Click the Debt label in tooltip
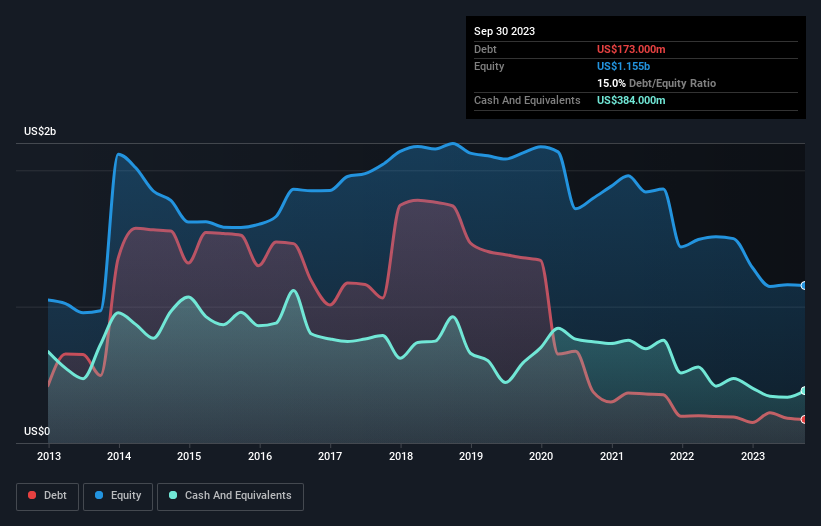 (485, 49)
